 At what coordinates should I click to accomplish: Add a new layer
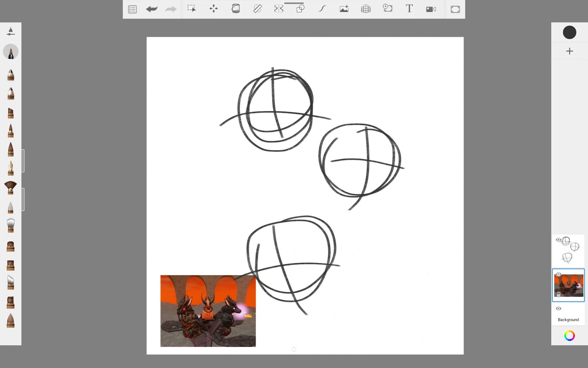570,51
